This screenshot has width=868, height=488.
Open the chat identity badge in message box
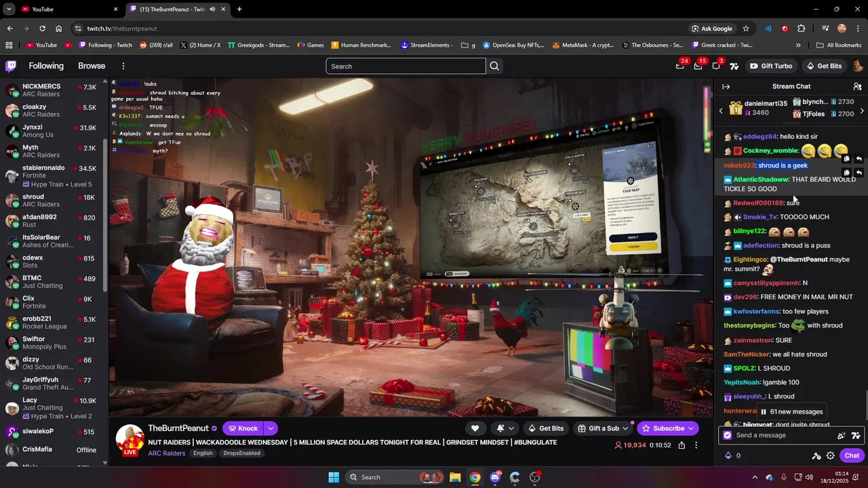coord(728,435)
